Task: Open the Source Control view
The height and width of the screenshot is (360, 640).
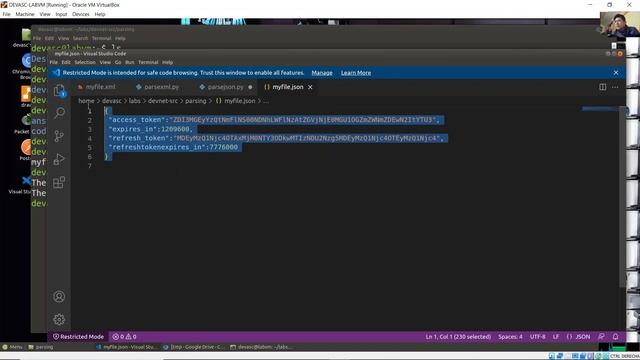Action: (59, 136)
